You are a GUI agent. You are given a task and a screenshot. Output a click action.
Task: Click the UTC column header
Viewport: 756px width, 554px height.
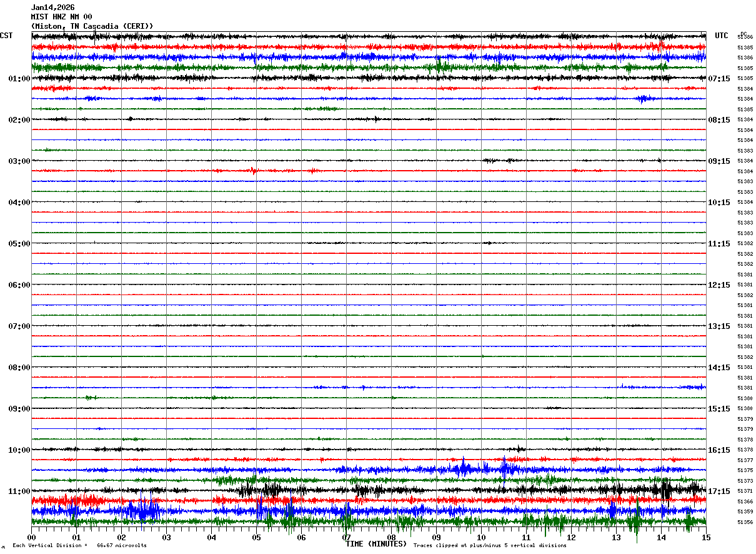point(722,36)
